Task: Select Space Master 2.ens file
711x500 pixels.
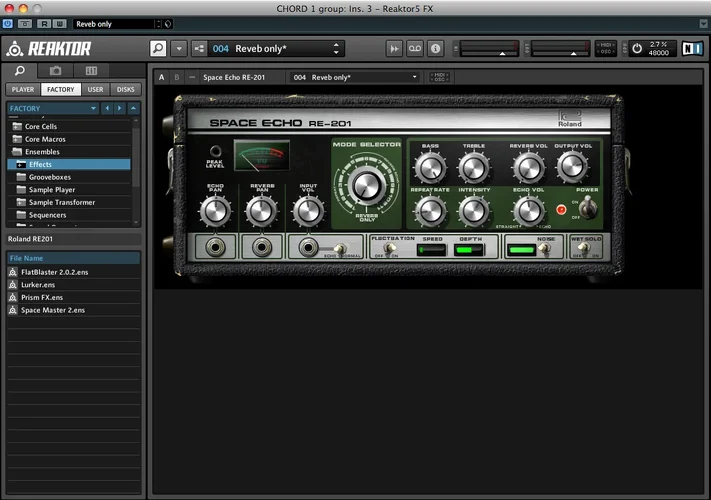Action: coord(52,310)
